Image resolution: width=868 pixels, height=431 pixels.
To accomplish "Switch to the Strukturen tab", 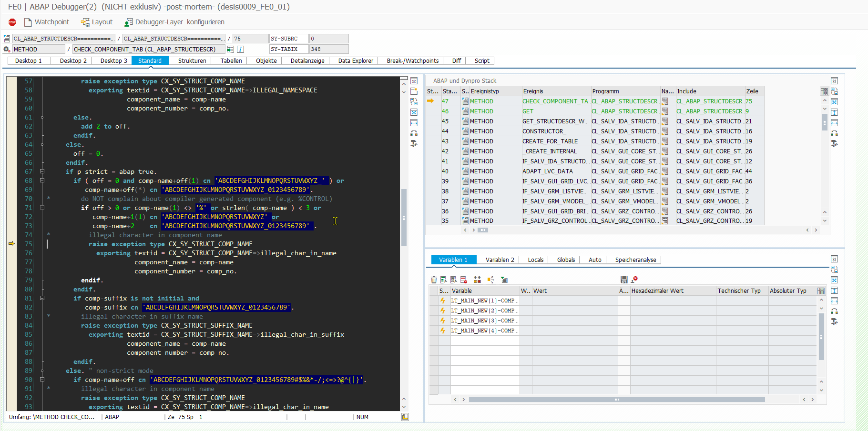I will pyautogui.click(x=192, y=61).
